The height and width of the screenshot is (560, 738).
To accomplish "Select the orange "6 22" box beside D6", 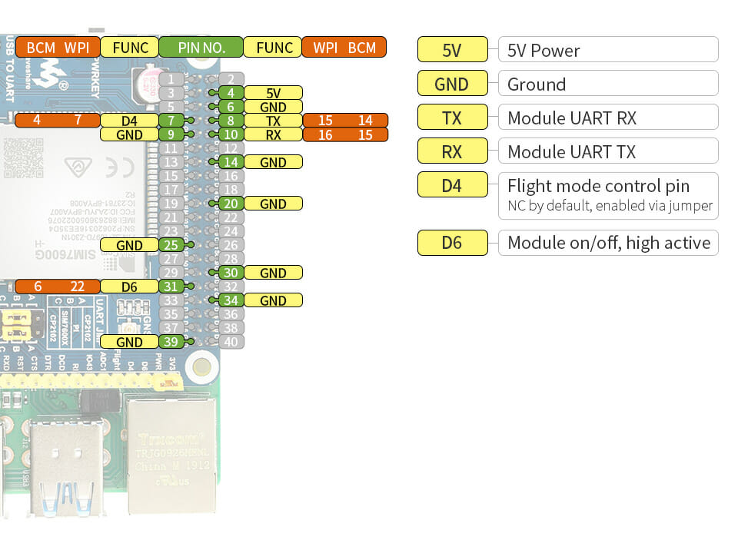I will tap(58, 287).
